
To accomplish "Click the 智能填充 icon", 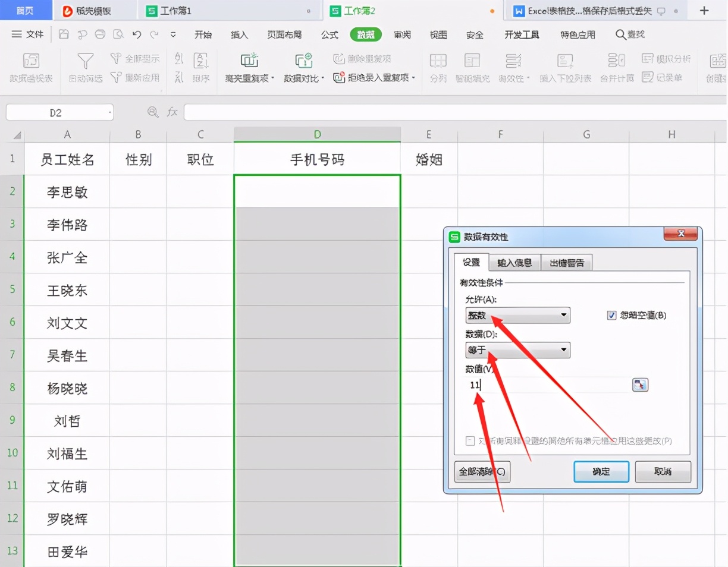I will pos(473,61).
